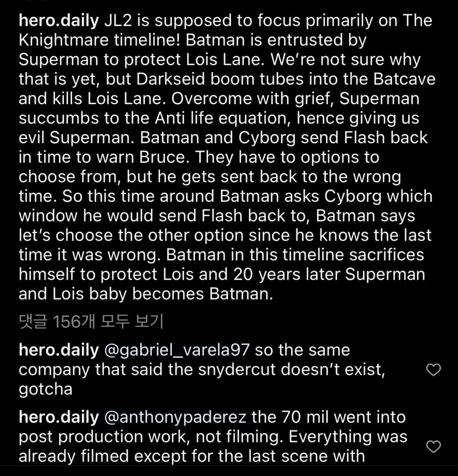Open the @gabriel_varela97 mentioned profile
The height and width of the screenshot is (476, 458).
click(x=177, y=350)
